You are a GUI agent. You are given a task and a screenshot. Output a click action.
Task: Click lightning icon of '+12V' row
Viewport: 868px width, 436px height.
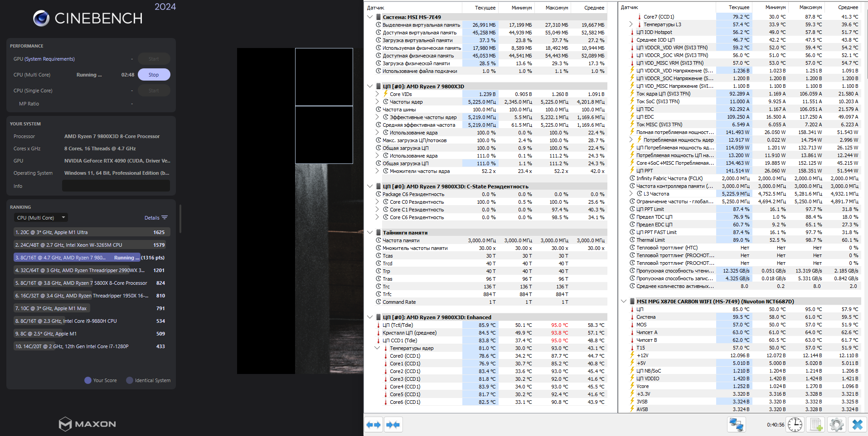(x=632, y=355)
